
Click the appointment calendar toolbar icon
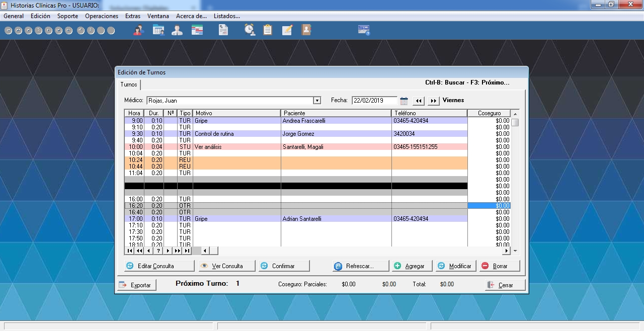pos(158,30)
